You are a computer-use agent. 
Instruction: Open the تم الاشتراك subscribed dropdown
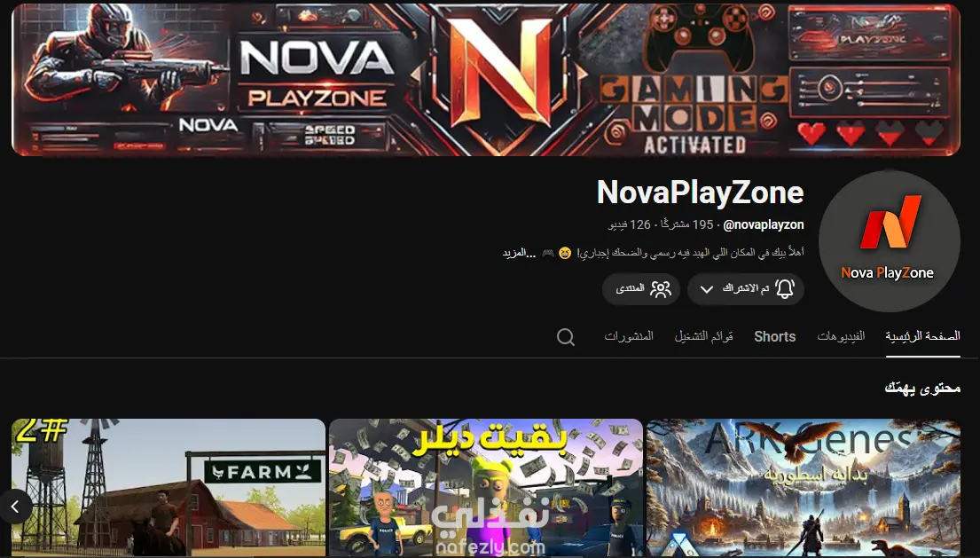(x=746, y=289)
